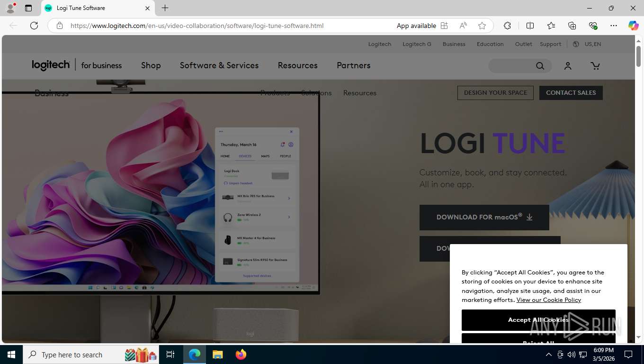
Task: Open the Favorites list icon
Action: click(x=551, y=26)
